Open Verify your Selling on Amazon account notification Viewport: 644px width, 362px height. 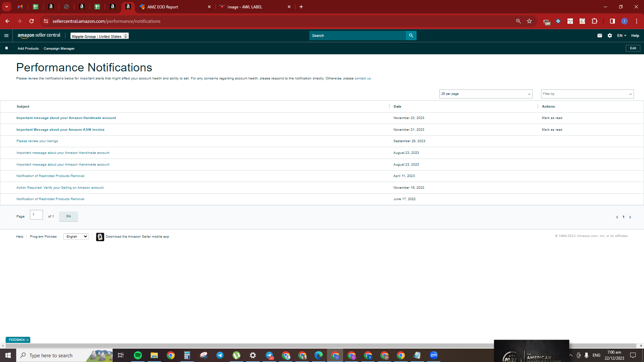60,188
